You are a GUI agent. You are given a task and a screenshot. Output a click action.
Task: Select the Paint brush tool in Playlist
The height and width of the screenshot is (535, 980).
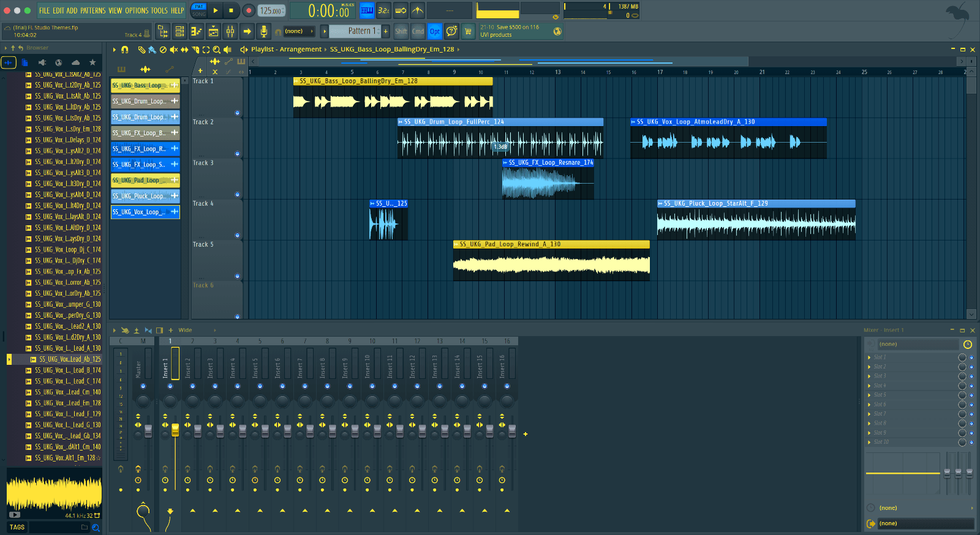click(152, 50)
